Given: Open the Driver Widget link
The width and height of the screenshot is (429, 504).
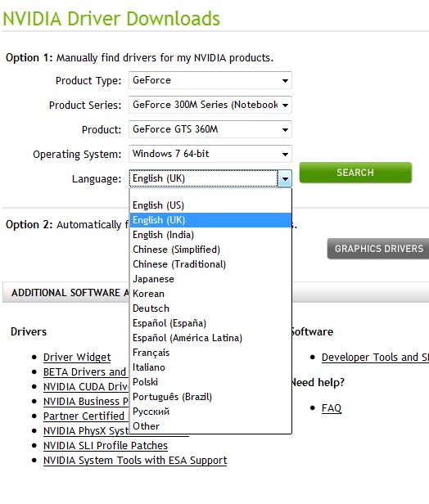Looking at the screenshot, I should (x=77, y=358).
